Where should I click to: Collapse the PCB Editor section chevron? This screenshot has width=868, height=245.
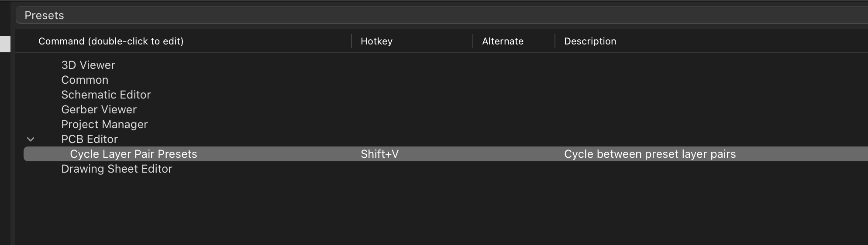tap(31, 140)
